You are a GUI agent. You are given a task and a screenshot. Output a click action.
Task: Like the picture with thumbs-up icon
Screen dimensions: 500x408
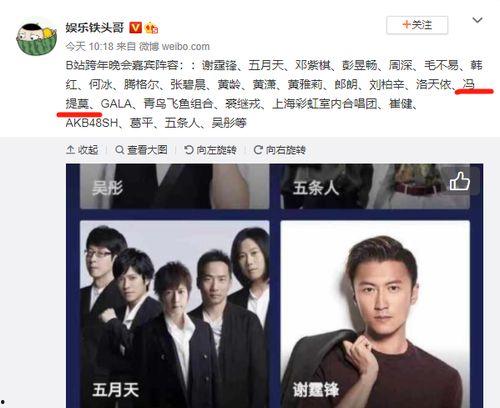coord(460,182)
